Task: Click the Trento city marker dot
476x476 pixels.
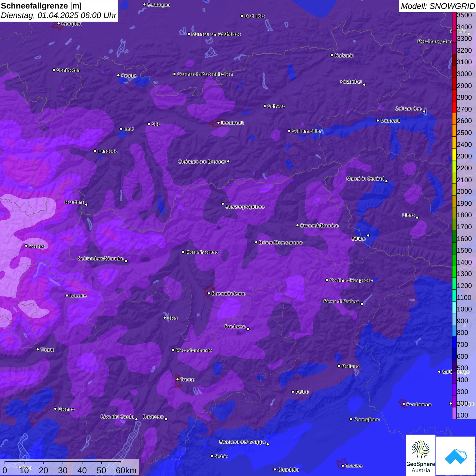Action: [177, 379]
